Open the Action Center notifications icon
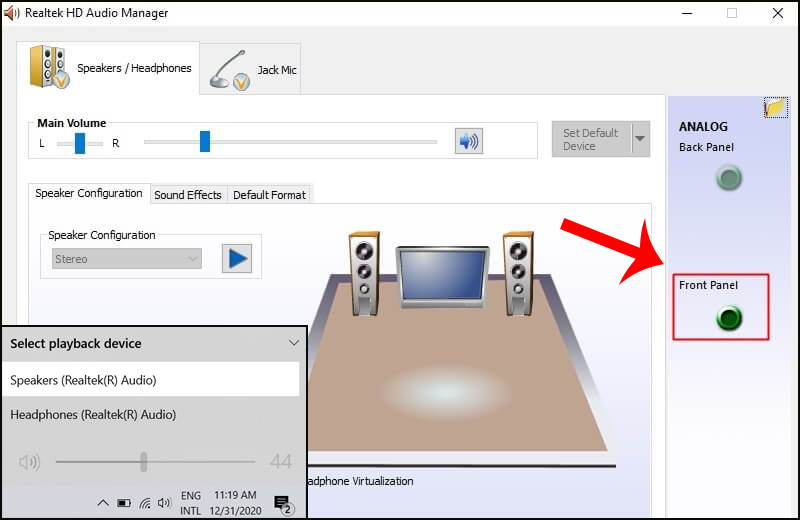800x520 pixels. pos(284,504)
